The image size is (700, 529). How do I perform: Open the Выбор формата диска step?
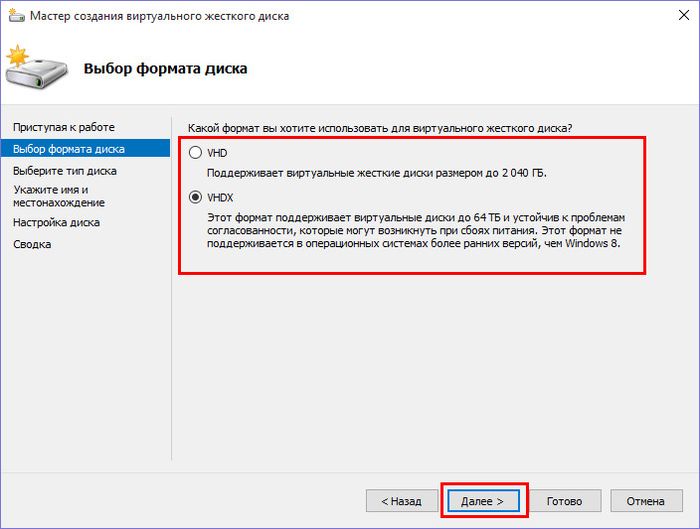pos(85,148)
